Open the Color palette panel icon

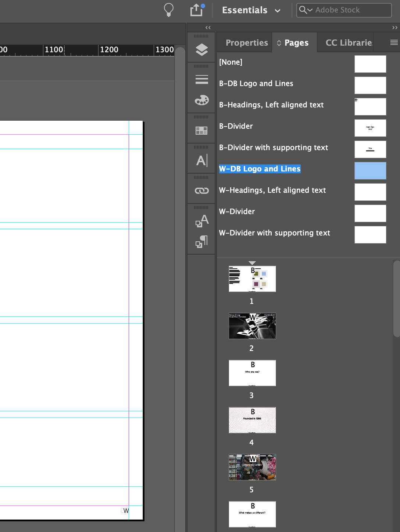[x=201, y=100]
